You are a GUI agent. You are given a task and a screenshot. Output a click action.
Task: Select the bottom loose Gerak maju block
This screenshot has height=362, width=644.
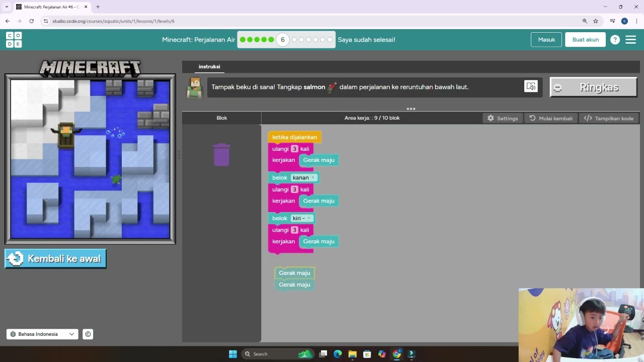(294, 285)
